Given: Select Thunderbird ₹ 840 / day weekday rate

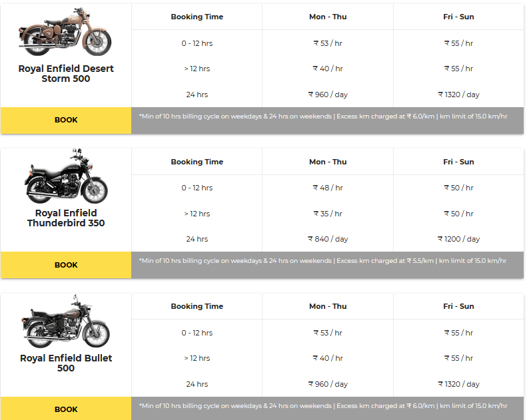Looking at the screenshot, I should coord(327,239).
